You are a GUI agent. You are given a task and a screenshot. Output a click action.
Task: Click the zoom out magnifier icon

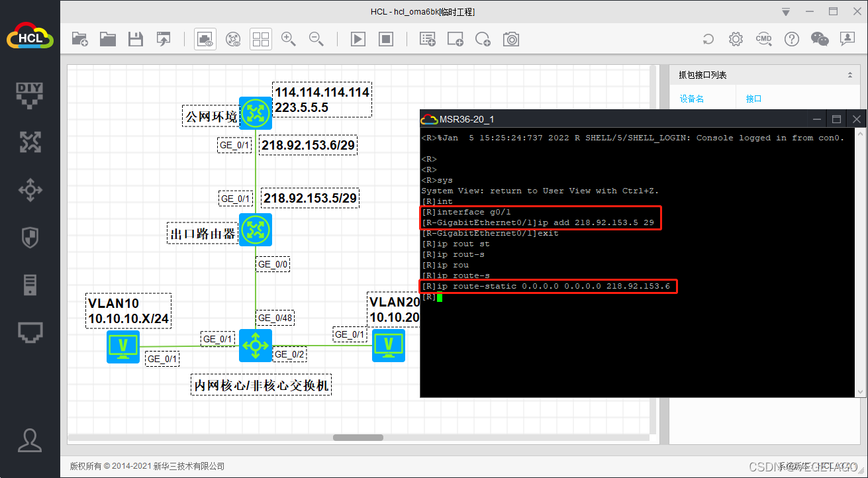point(316,39)
